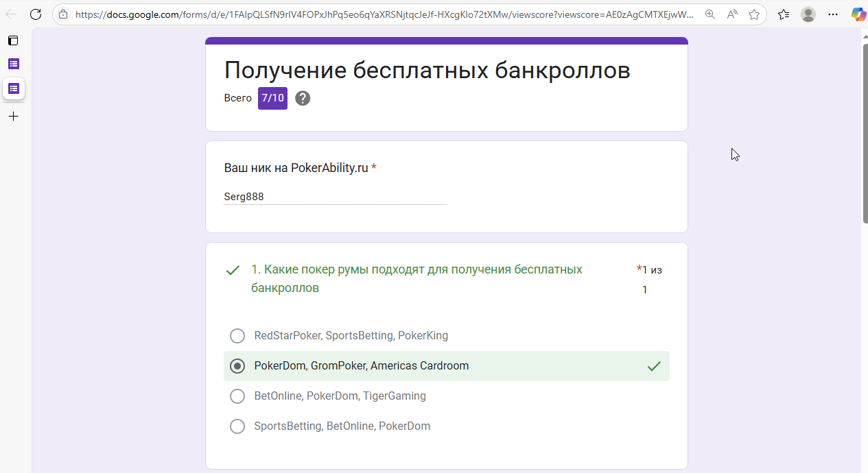
Task: Click the label "Ваш ник на PokerAbility.ru"
Action: [296, 168]
